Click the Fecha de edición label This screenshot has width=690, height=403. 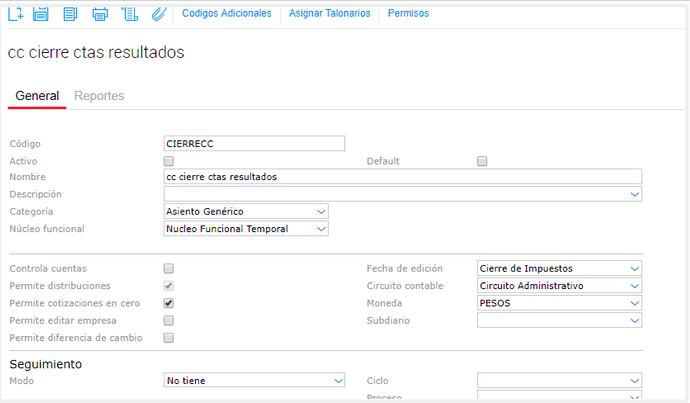click(404, 268)
